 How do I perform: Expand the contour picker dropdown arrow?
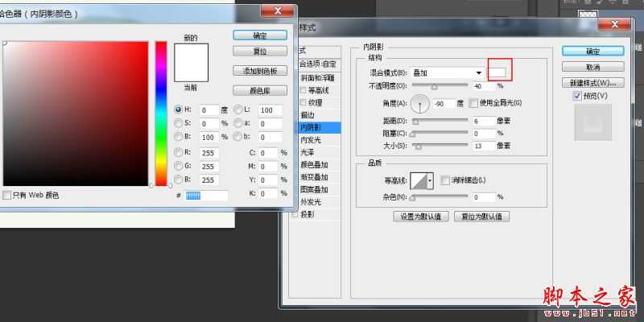coord(431,181)
